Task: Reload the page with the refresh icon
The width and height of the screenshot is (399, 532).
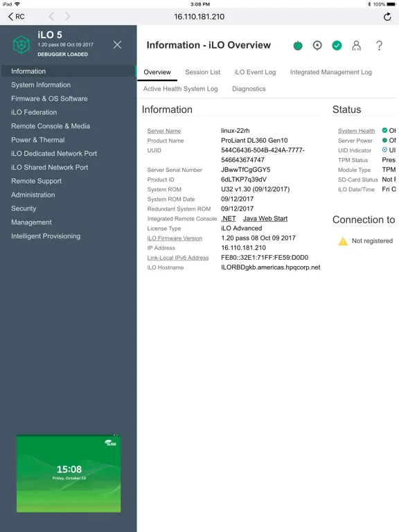Action: [387, 17]
